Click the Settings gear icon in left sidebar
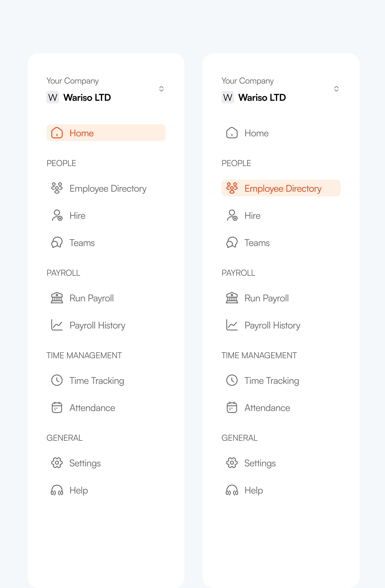This screenshot has height=588, width=385. point(57,463)
